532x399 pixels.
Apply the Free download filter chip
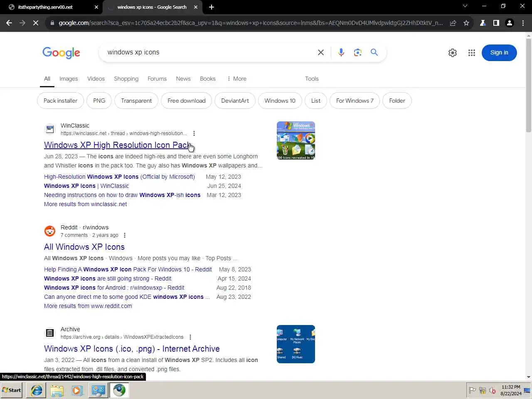[187, 101]
